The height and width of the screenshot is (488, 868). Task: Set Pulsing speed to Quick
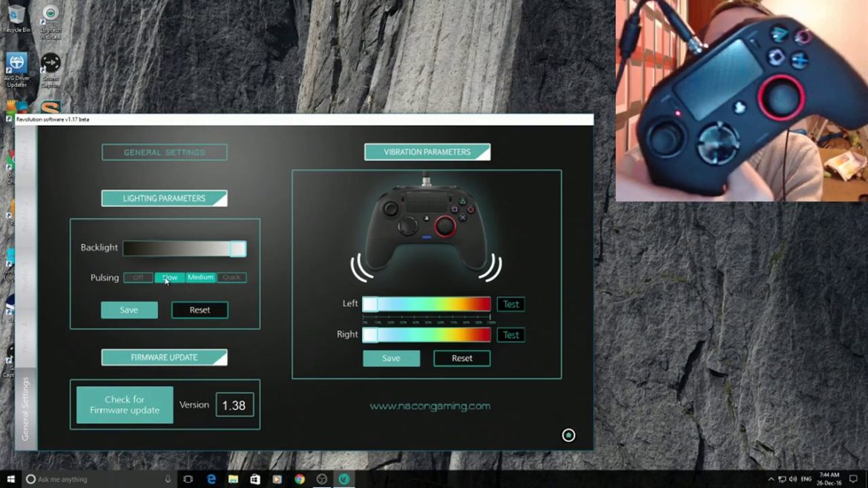(231, 277)
